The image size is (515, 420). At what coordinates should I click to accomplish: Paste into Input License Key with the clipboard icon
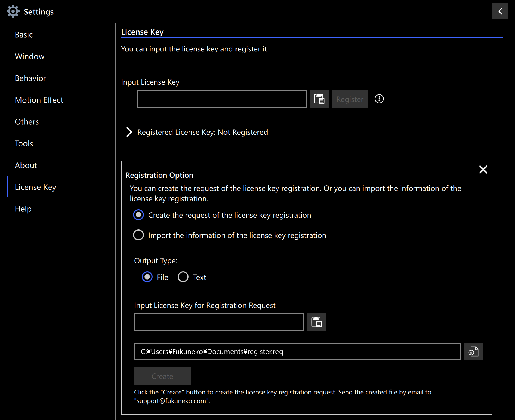coord(319,99)
